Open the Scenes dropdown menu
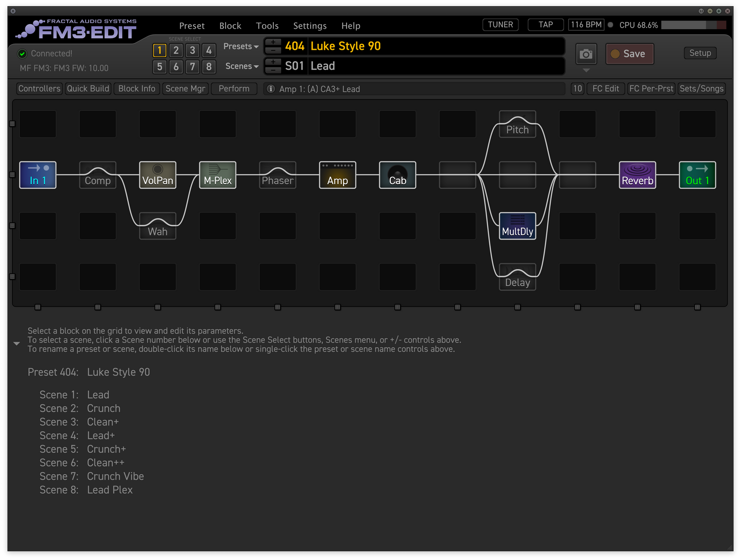 (x=242, y=66)
